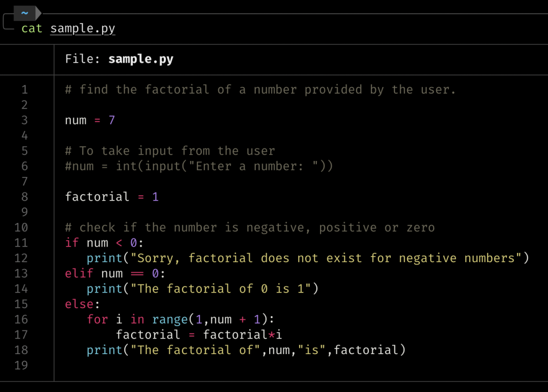Click the 'if num < 0:' statement
This screenshot has height=392, width=548.
[x=104, y=243]
